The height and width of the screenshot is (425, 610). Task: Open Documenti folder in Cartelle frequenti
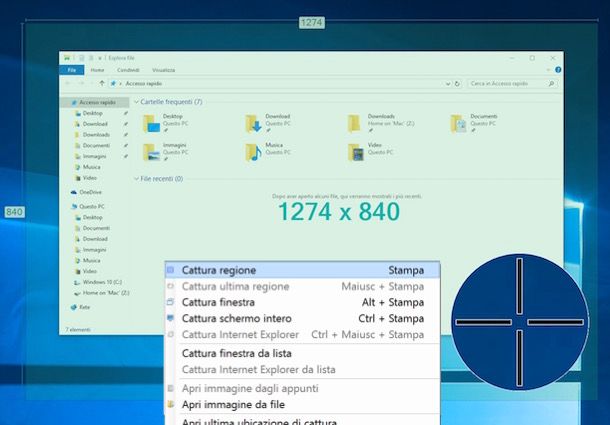pos(458,123)
